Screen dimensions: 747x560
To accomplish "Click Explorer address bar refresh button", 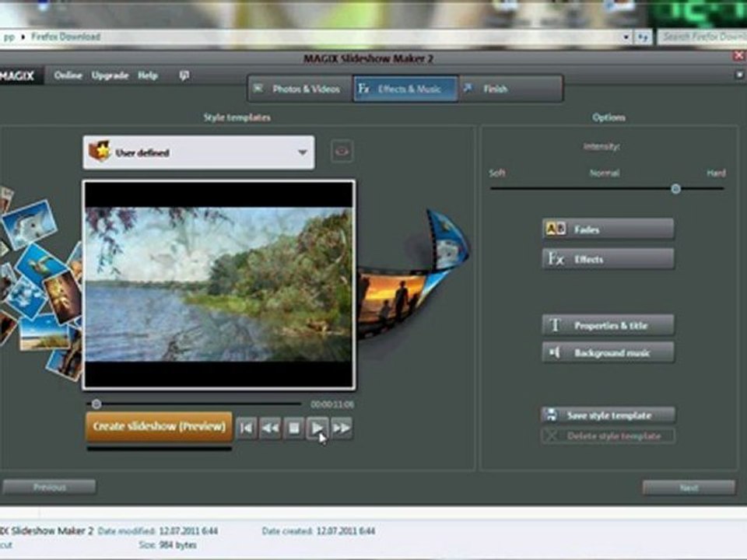I will click(643, 37).
